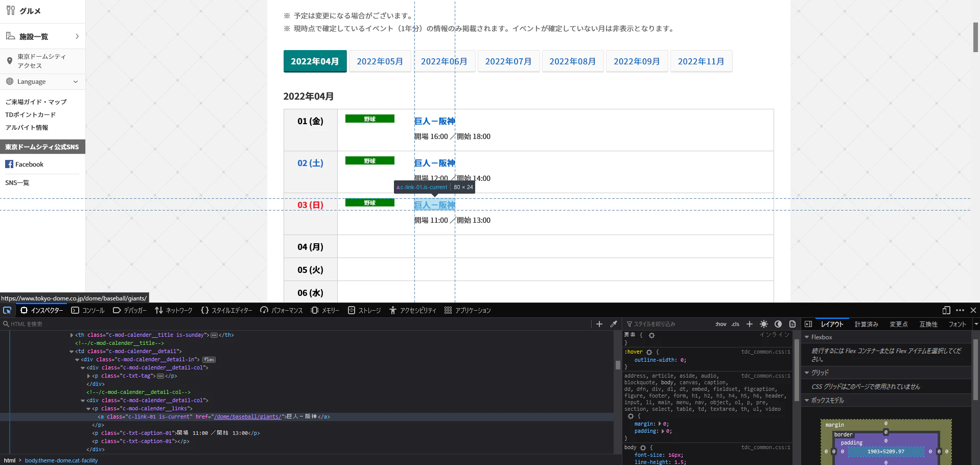Toggle the sidebar panel collapse icon

(x=808, y=324)
